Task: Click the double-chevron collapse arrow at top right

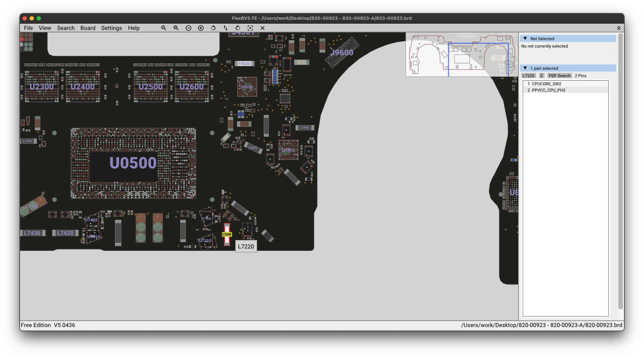Action: 619,28
